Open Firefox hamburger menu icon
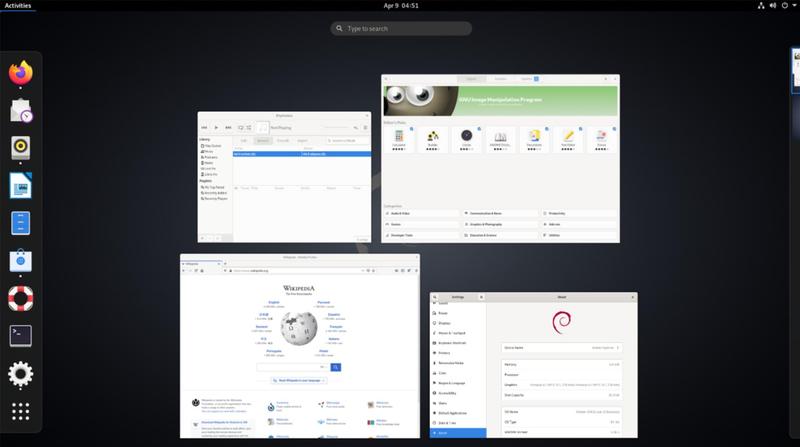The width and height of the screenshot is (800, 447). click(416, 270)
